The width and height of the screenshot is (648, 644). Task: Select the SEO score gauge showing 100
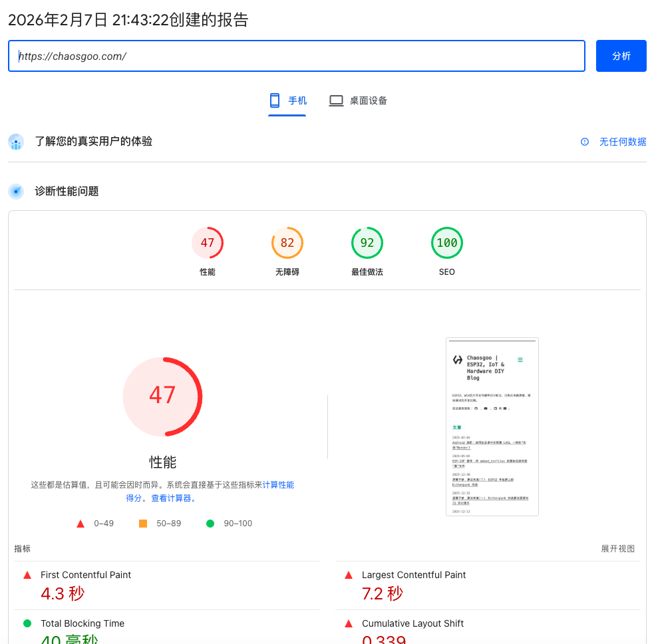[446, 243]
